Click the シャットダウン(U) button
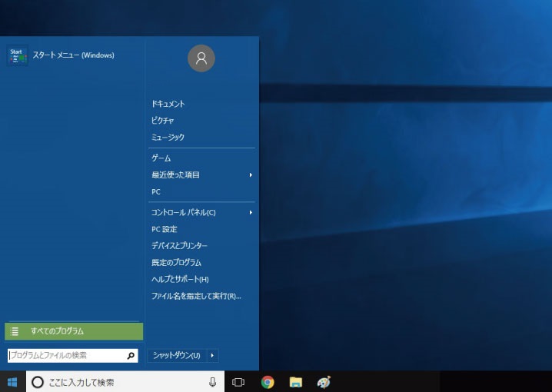 pyautogui.click(x=177, y=356)
